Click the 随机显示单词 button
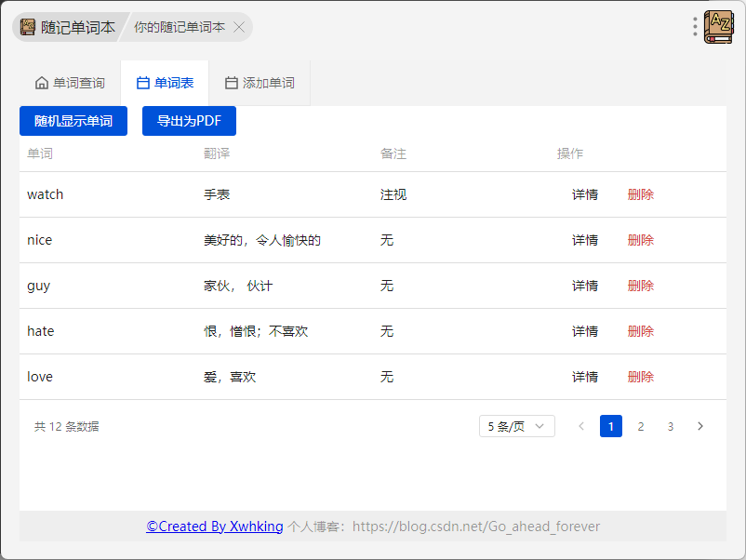Screen dimensions: 746x560 tap(73, 121)
